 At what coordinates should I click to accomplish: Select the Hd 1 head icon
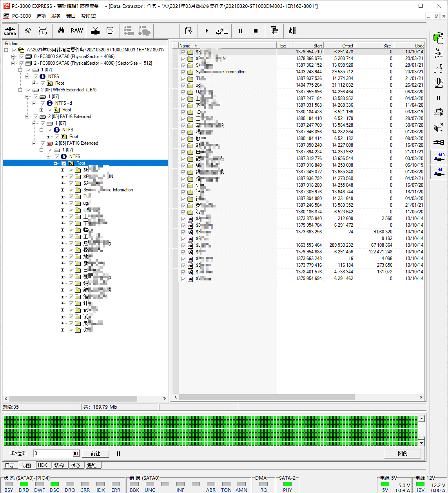click(x=438, y=172)
